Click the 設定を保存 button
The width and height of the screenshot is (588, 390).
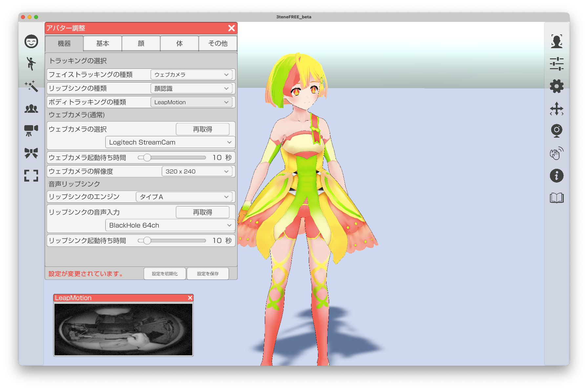tap(208, 274)
